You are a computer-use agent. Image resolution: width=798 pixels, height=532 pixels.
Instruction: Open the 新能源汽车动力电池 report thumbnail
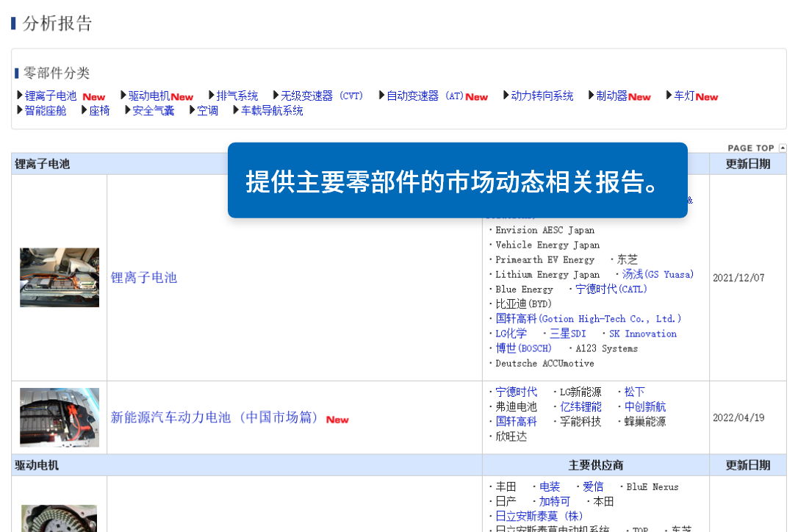(60, 417)
